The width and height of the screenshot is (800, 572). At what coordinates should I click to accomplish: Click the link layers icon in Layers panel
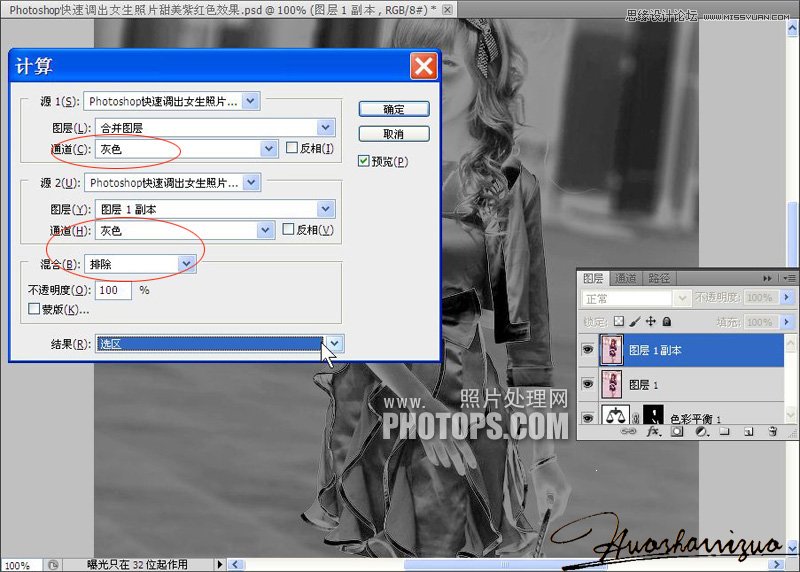coord(628,432)
